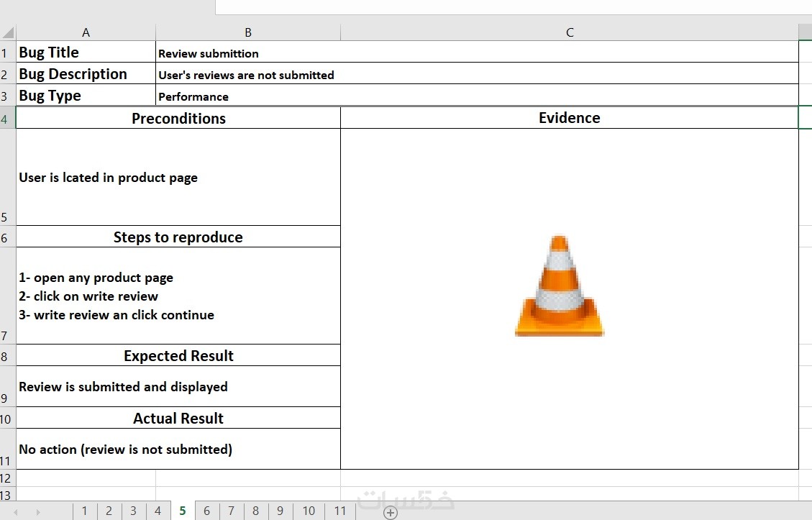Go to previous sheet tabs arrow
Screen dimensions: 812x520
click(x=16, y=512)
